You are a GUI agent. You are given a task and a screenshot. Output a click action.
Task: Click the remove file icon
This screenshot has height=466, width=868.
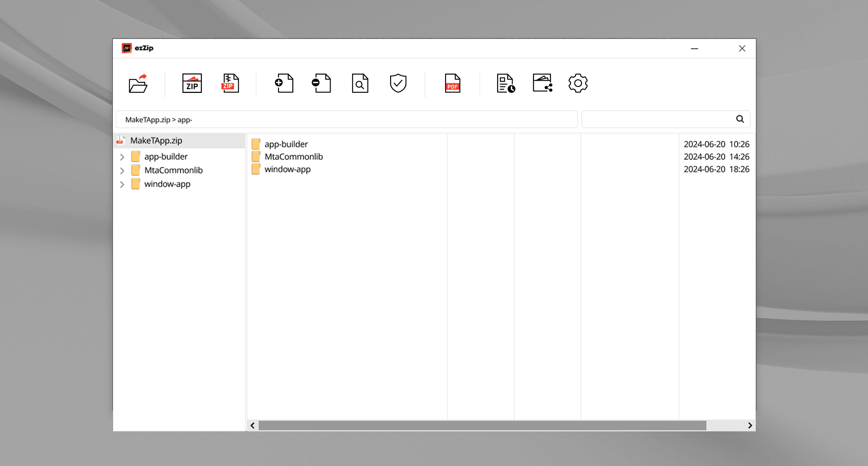pos(321,83)
